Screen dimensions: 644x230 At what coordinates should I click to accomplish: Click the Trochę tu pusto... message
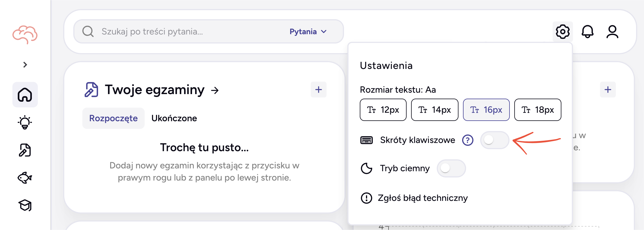(x=204, y=147)
